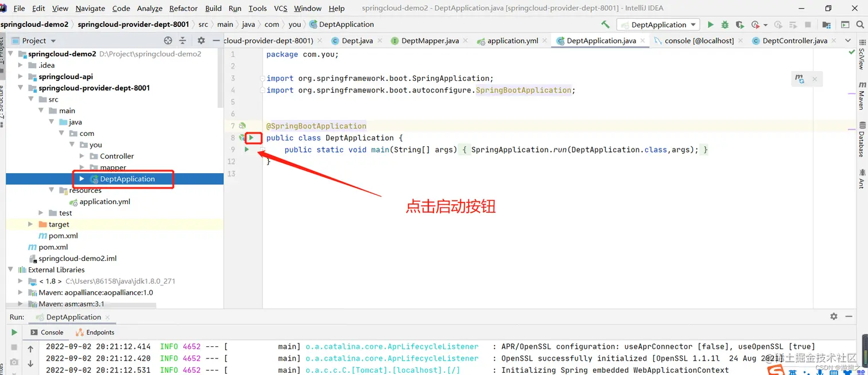Image resolution: width=868 pixels, height=375 pixels.
Task: Expand the target folder
Action: coord(30,224)
